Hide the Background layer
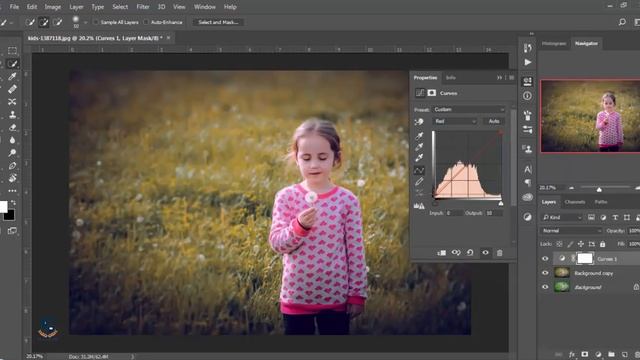The width and height of the screenshot is (640, 360). (545, 287)
